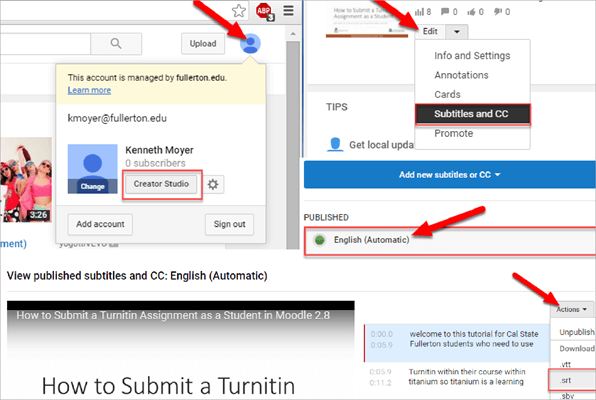Image resolution: width=596 pixels, height=400 pixels.
Task: Change the Kenneth Moyer profile picture
Action: [x=92, y=186]
